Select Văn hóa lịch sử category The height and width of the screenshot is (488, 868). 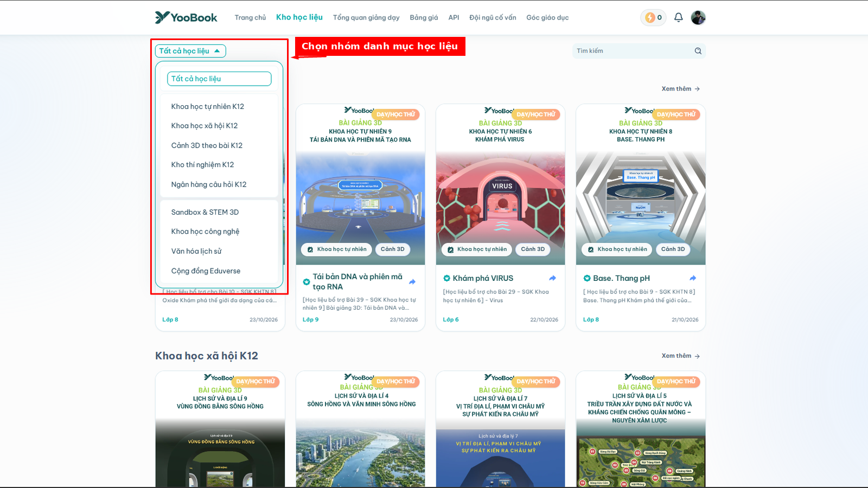[x=196, y=251]
